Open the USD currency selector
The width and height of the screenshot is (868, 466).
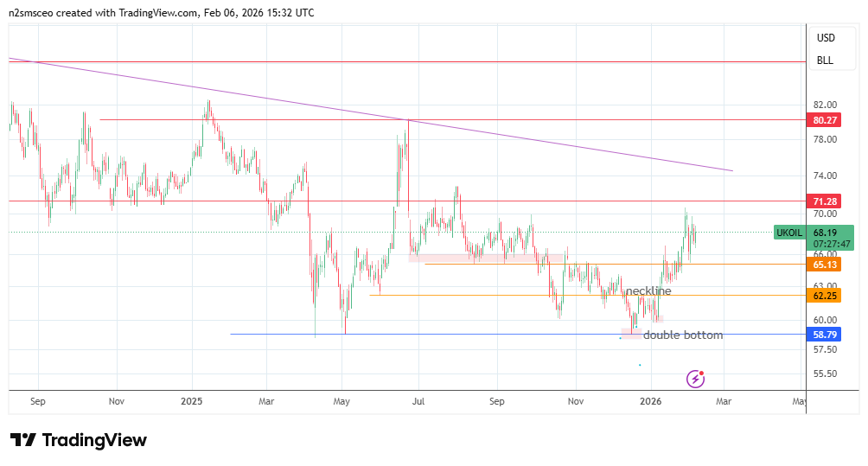tap(826, 38)
